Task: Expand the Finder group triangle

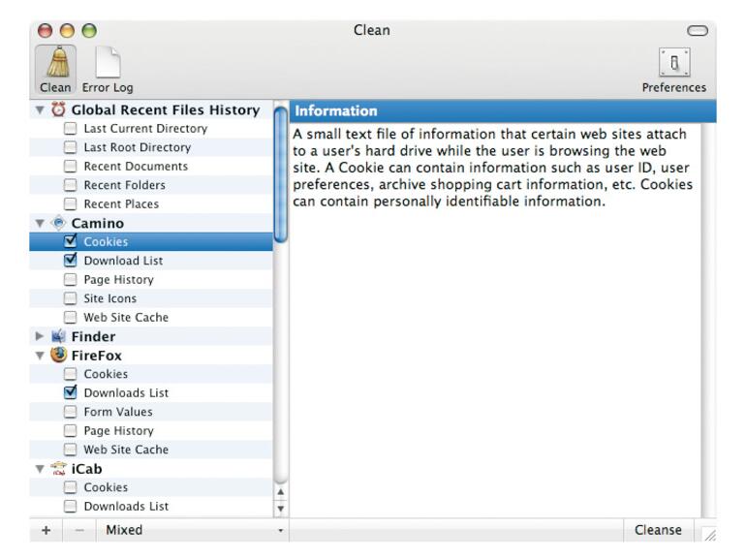Action: tap(40, 336)
